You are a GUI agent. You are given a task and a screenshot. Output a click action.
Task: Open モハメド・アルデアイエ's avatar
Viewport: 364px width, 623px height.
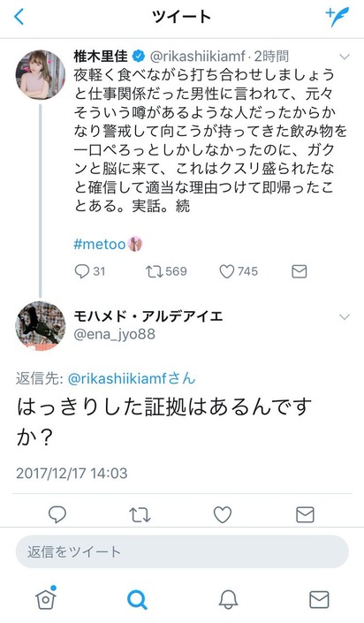[x=40, y=326]
